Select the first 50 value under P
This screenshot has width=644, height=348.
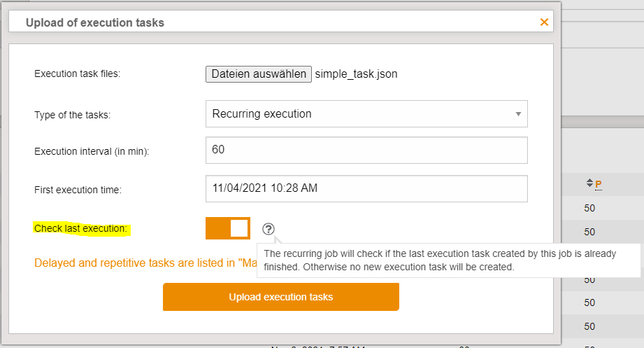click(589, 208)
